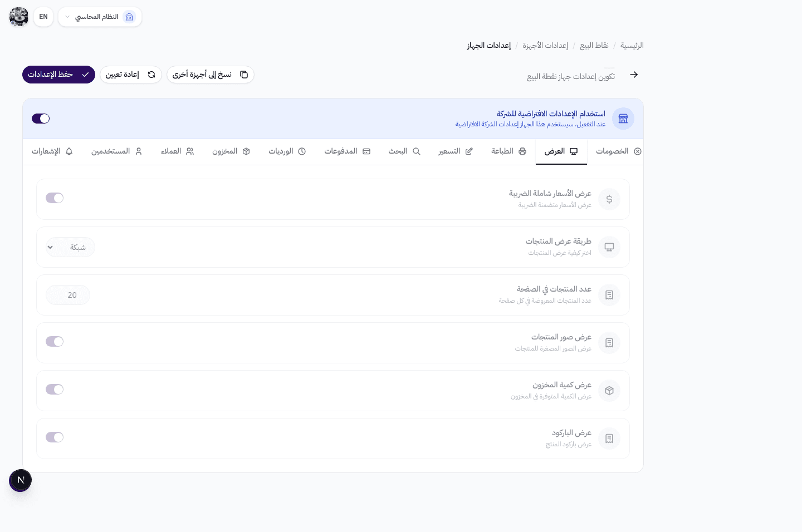This screenshot has height=532, width=802.
Task: Click the dollar icon beside عرض الأسعار شاملة الضريبة
Action: [609, 199]
